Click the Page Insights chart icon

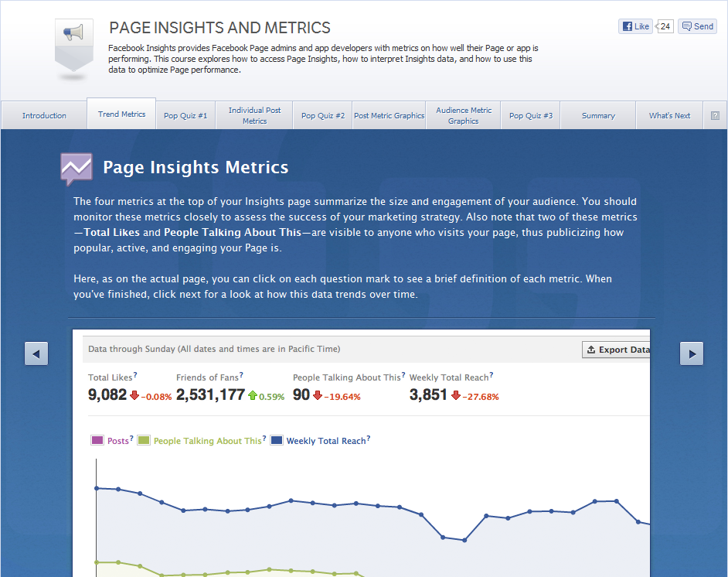point(77,169)
